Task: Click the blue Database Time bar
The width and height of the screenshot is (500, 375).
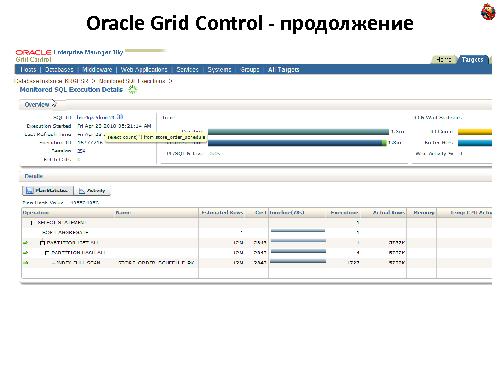Action: 297,143
